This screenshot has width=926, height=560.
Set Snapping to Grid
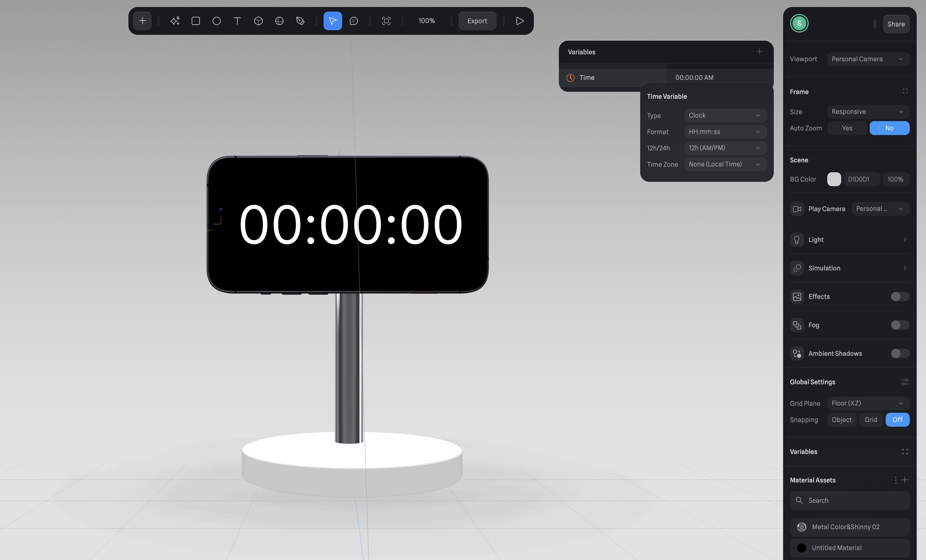tap(871, 420)
